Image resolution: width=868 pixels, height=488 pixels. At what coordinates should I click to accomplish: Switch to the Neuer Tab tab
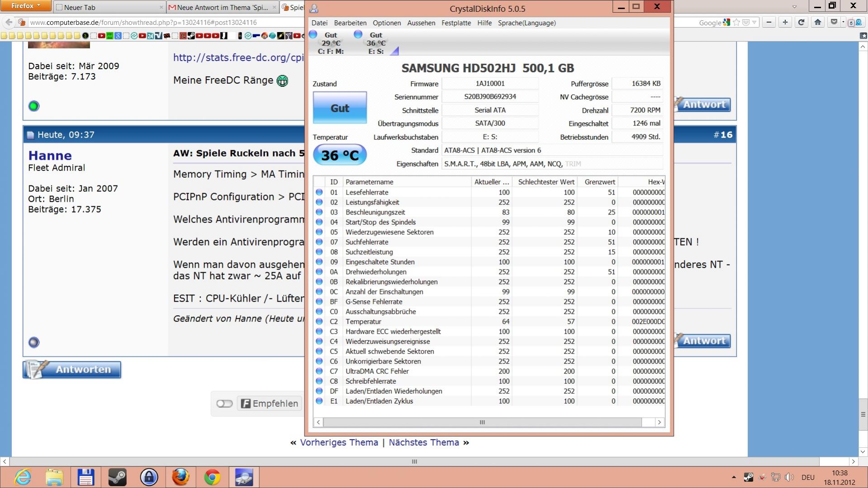pos(109,7)
